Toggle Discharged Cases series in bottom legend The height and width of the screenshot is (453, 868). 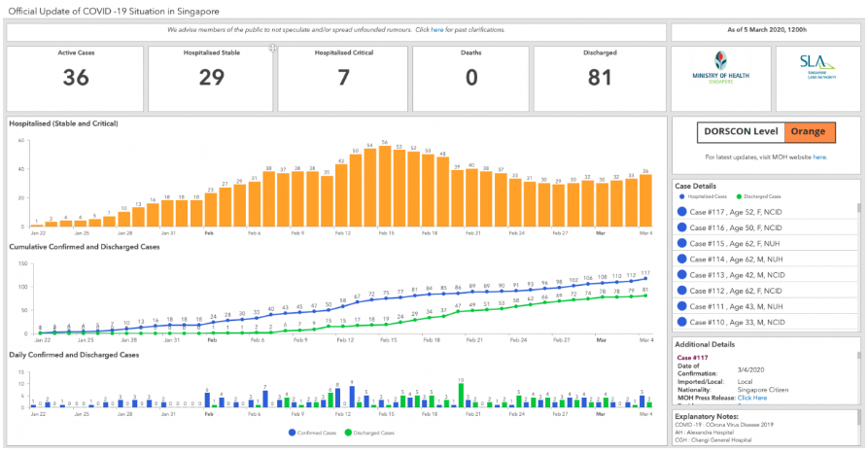348,433
